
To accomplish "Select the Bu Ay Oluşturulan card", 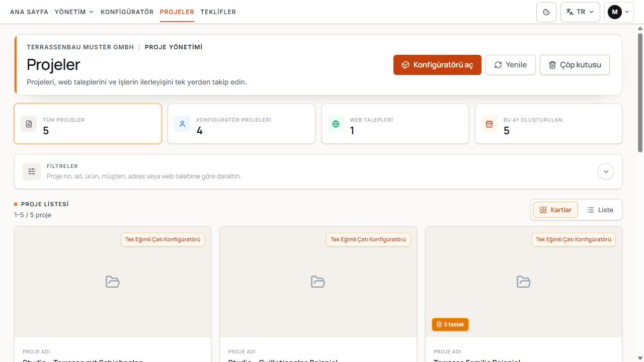I will tap(548, 124).
